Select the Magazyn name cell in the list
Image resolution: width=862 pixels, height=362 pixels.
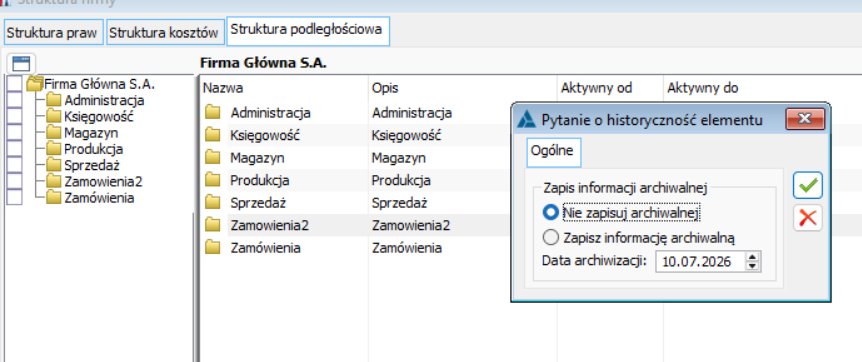coord(257,158)
